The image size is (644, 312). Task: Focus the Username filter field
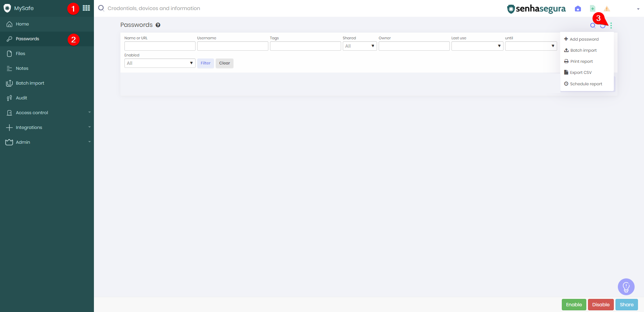(x=232, y=46)
